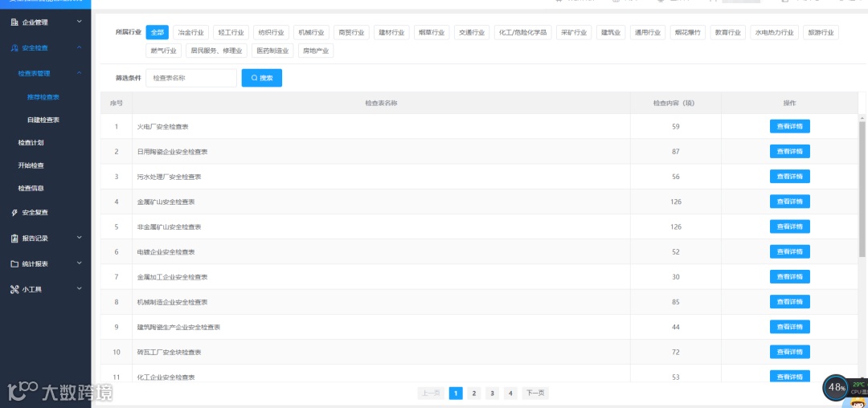Screen dimensions: 868x408
Task: Expand the 小工具 menu chevron
Action: click(79, 288)
